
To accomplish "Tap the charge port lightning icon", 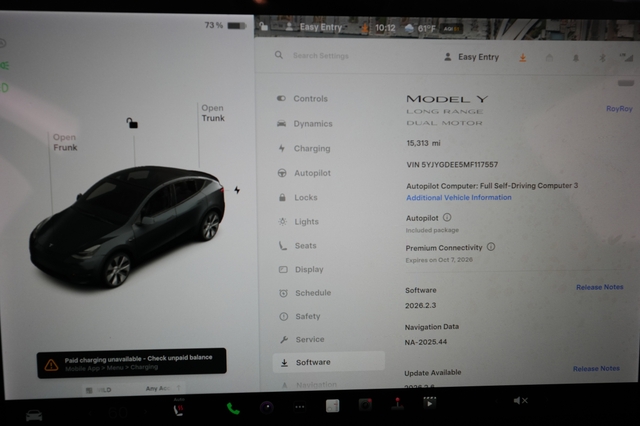I will pyautogui.click(x=237, y=190).
